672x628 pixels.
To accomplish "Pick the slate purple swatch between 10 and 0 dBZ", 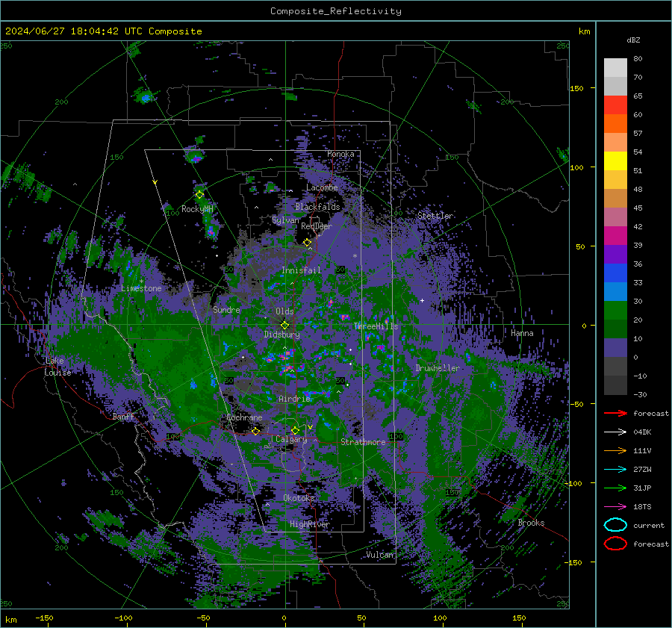I will click(615, 348).
